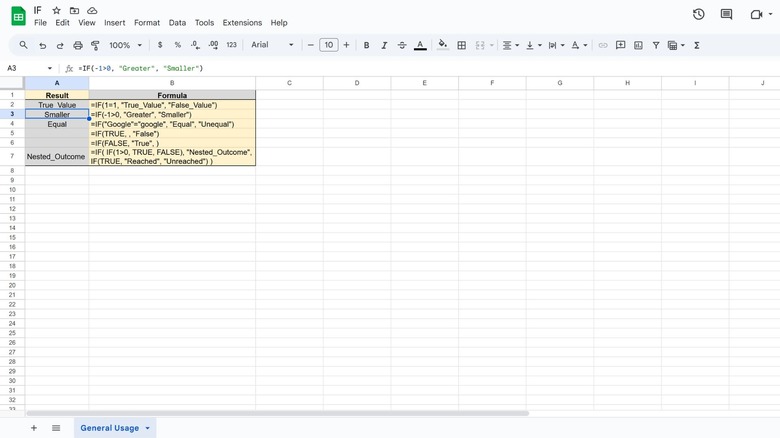Viewport: 780px width, 438px height.
Task: Click the horizontal scrollbar
Action: pos(278,413)
